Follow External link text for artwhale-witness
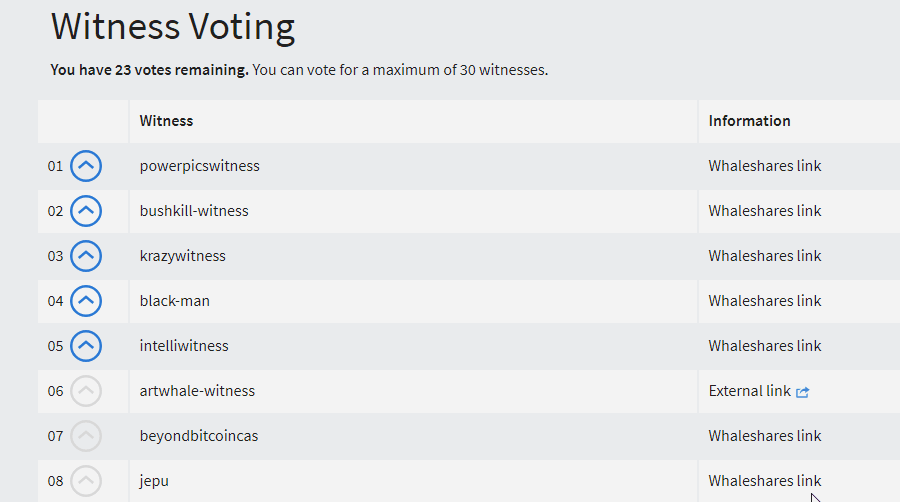Image resolution: width=900 pixels, height=502 pixels. point(750,391)
